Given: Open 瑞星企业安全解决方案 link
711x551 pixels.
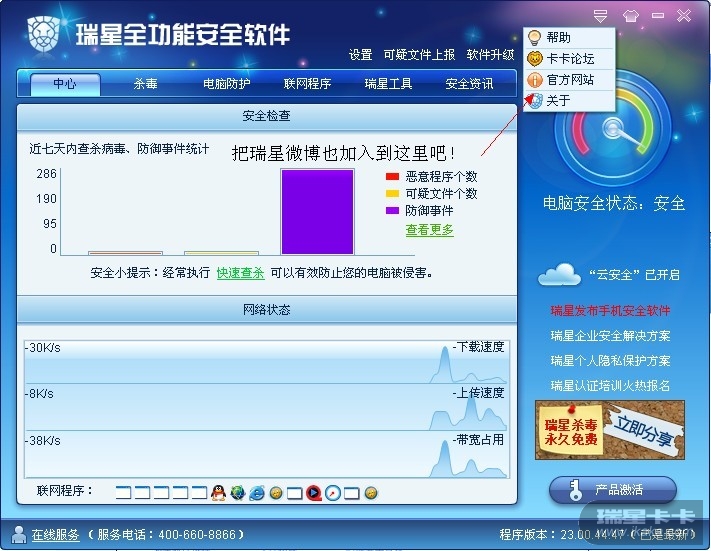Looking at the screenshot, I should tap(610, 336).
